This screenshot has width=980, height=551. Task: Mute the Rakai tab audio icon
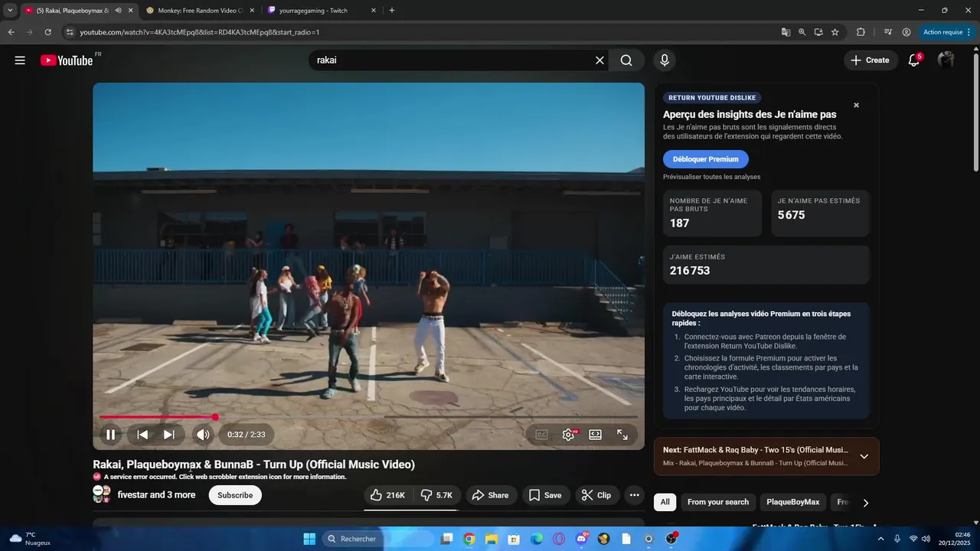pyautogui.click(x=118, y=11)
